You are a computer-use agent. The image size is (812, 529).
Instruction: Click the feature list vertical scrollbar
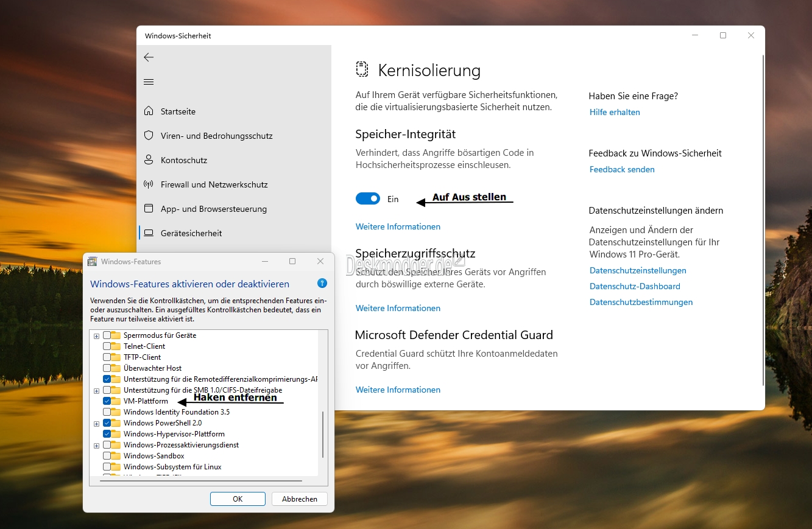coord(323,435)
